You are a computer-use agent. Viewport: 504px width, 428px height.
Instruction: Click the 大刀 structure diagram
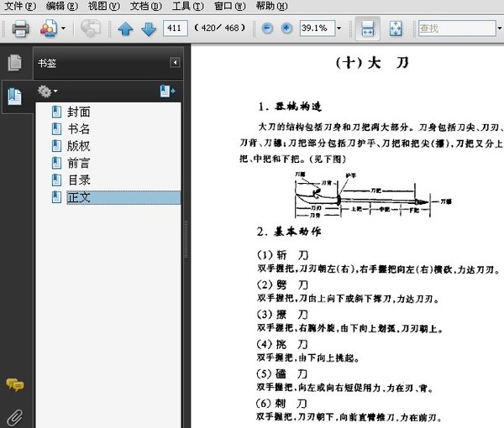(x=373, y=195)
